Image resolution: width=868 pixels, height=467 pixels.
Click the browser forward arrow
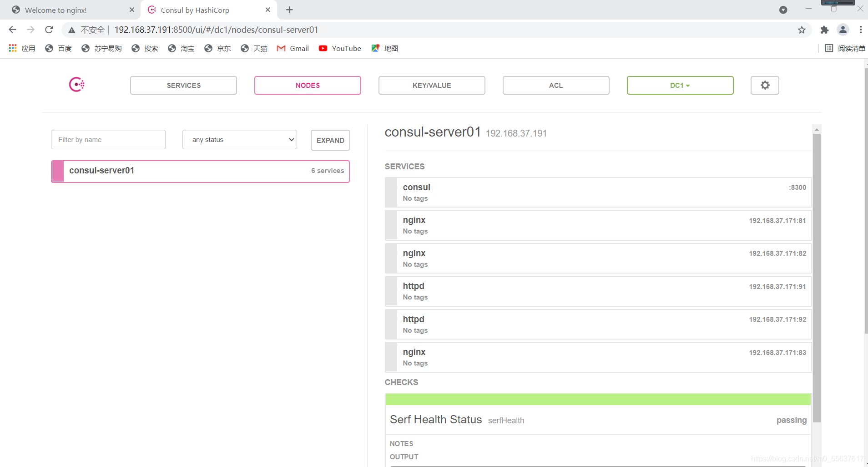tap(30, 30)
